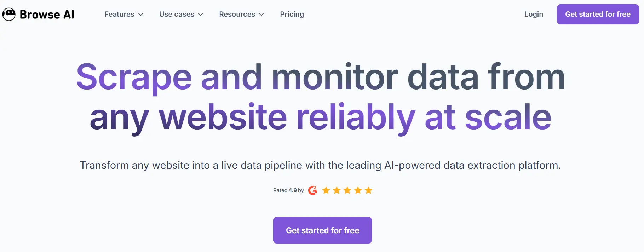Click the middle star of the rating
The width and height of the screenshot is (644, 252).
point(347,190)
